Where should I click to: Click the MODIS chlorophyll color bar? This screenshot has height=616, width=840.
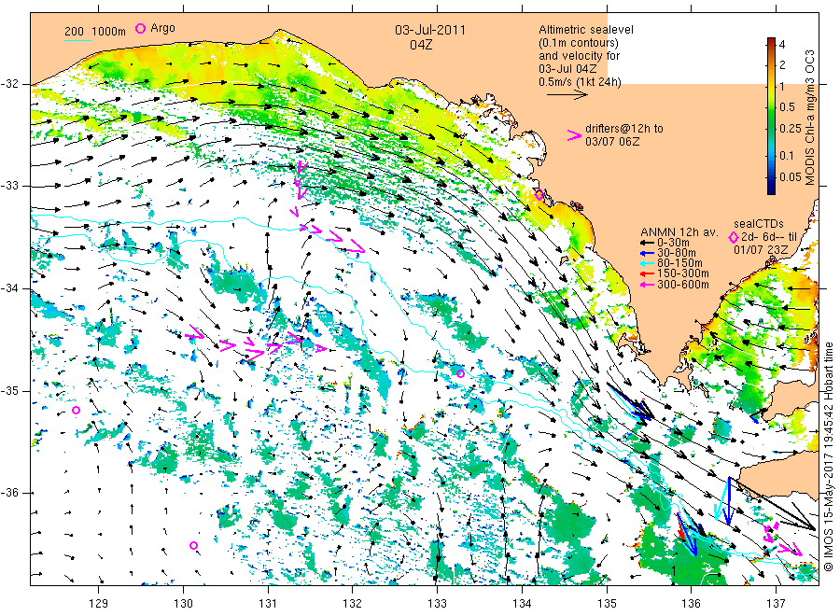[x=771, y=116]
